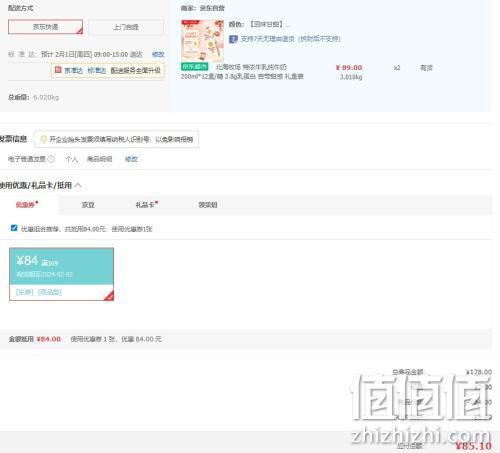Click the red corner checkmark on coupon
Screen dimensions: 500x453
click(x=109, y=296)
